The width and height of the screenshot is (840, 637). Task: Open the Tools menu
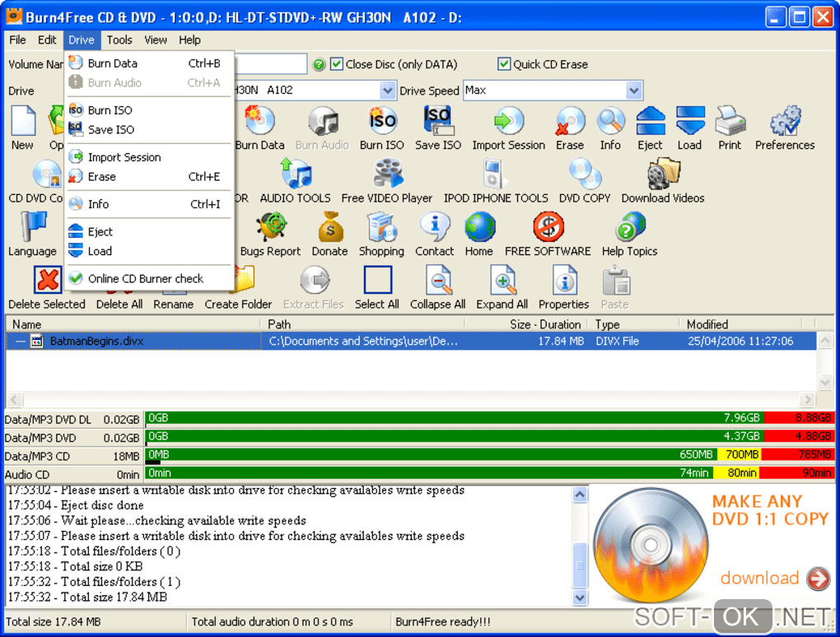119,40
